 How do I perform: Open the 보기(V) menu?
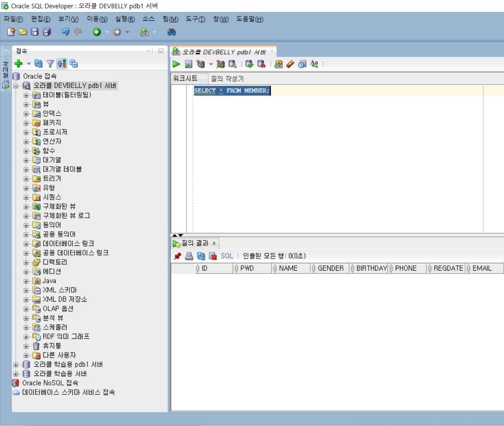[x=69, y=19]
